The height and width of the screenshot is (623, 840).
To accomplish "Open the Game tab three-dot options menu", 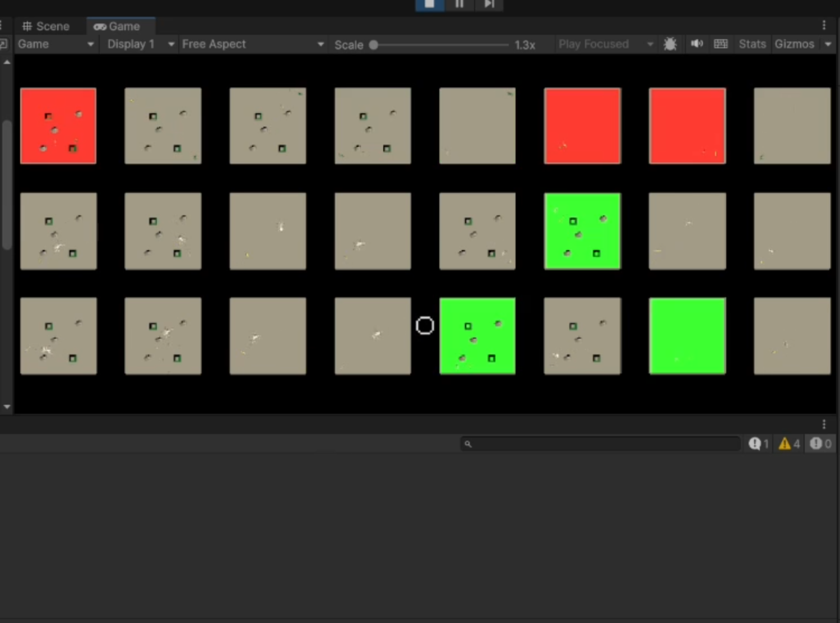I will (x=824, y=25).
